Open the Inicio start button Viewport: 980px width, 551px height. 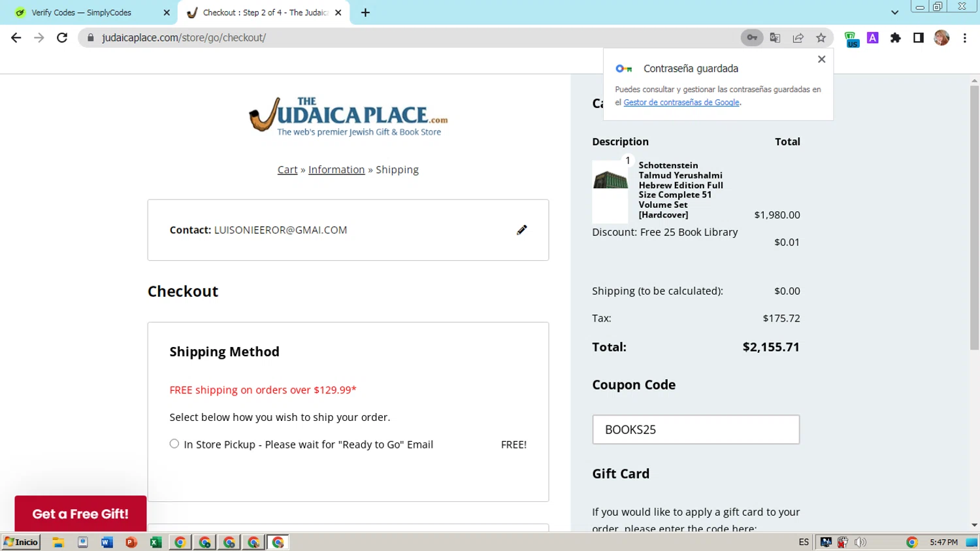click(x=21, y=542)
